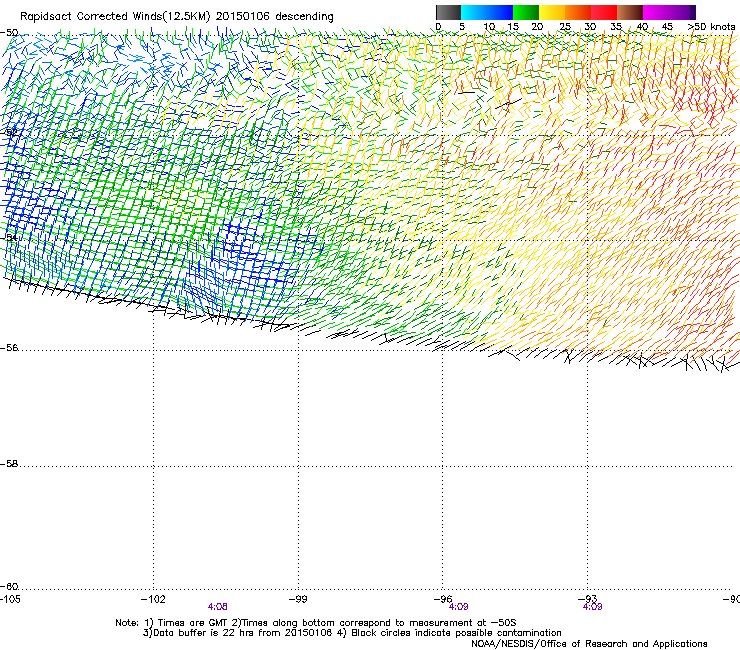Click the -58 latitude axis label
This screenshot has height=650, width=740.
9,464
